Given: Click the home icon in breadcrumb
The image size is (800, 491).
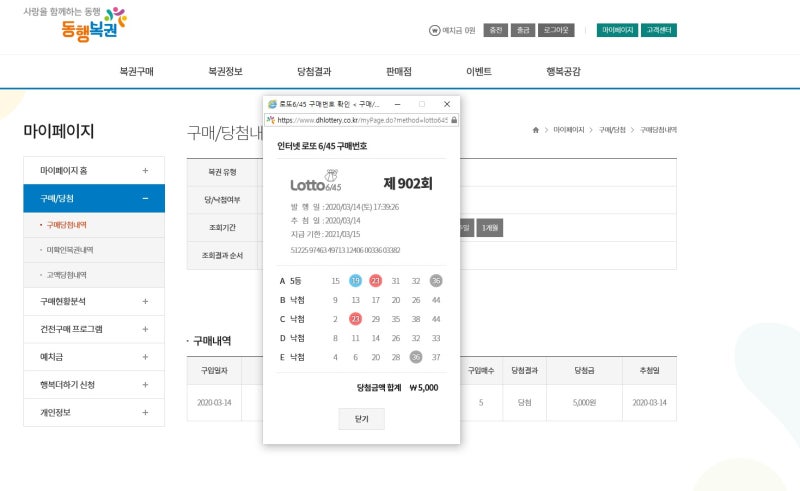Looking at the screenshot, I should coord(536,130).
